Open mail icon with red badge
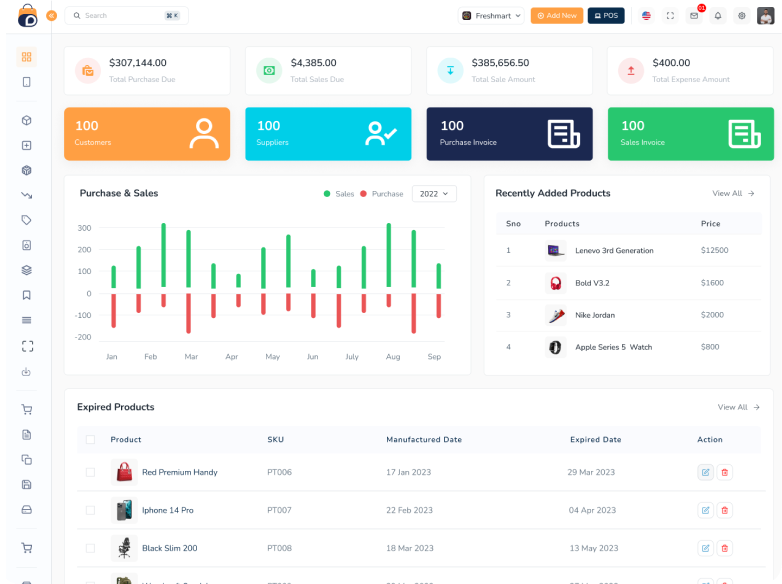782x584 pixels. coord(694,16)
